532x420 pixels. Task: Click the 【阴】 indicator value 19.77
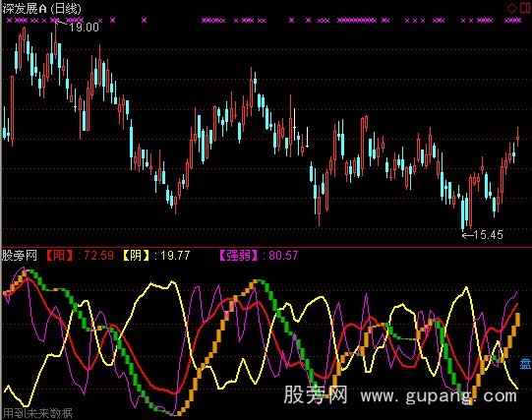[174, 255]
